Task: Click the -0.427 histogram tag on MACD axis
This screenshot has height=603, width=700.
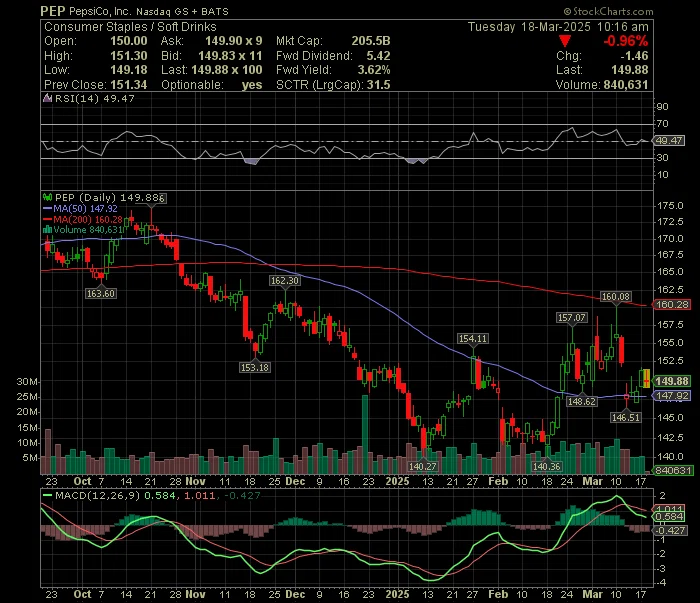Action: (x=669, y=531)
